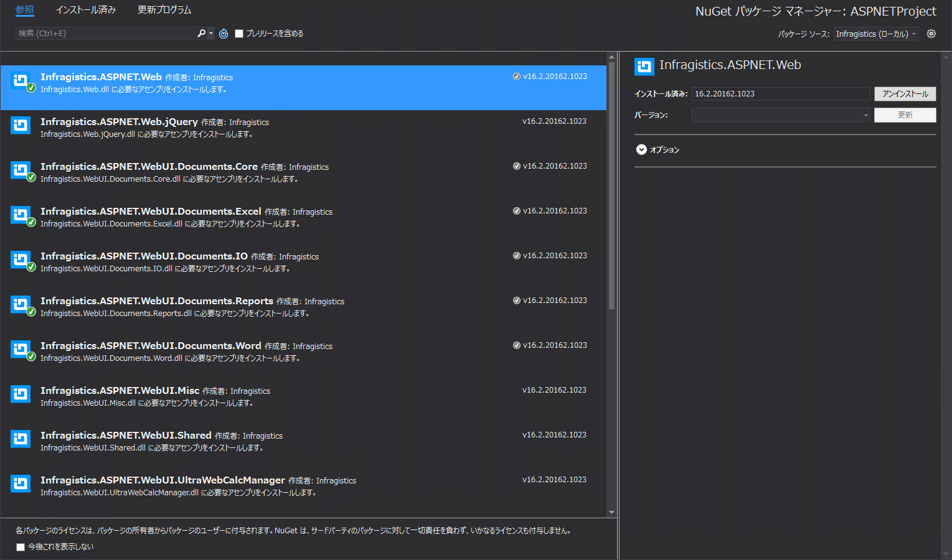Click the refresh icon beside search box
This screenshot has height=560, width=952.
pyautogui.click(x=224, y=34)
